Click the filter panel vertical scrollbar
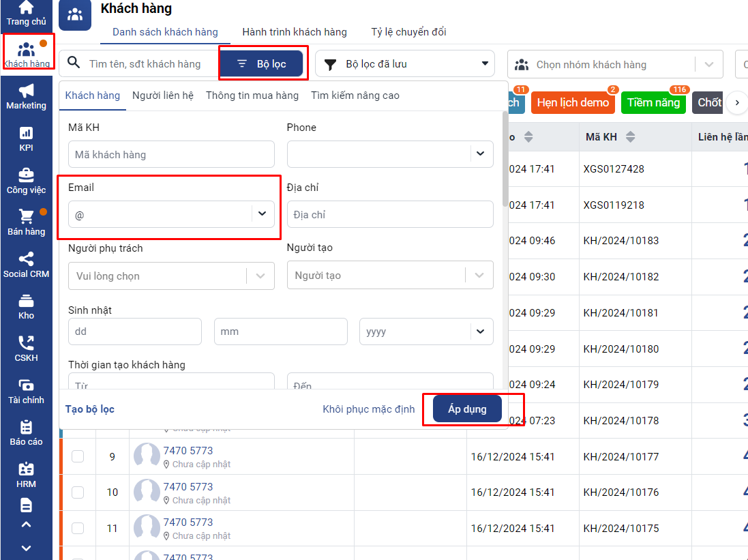 (505, 158)
